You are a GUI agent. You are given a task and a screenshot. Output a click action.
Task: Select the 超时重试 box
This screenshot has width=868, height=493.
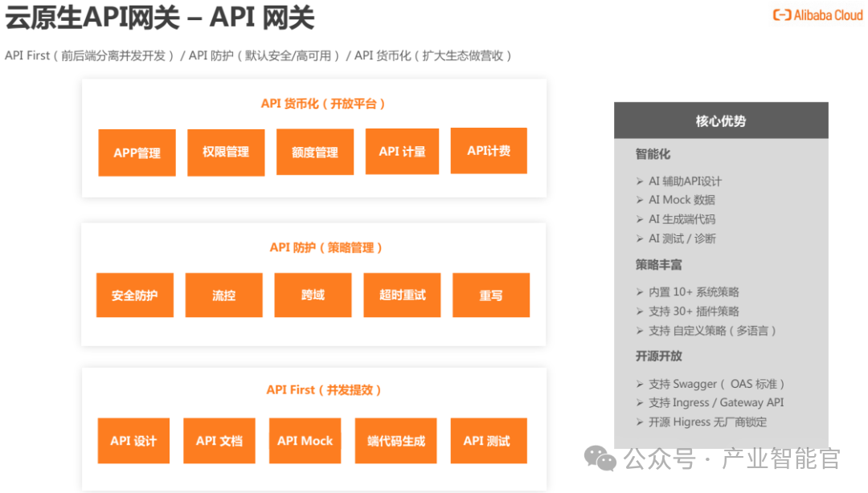(402, 295)
